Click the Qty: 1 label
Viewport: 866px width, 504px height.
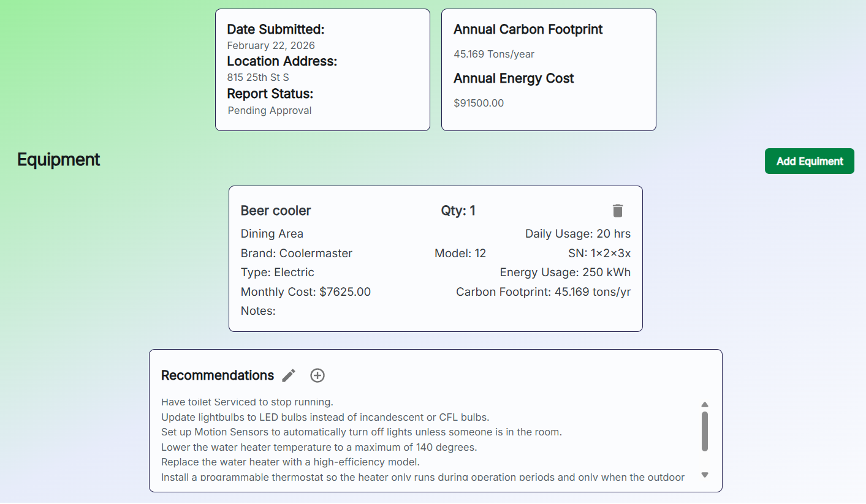[x=458, y=210]
